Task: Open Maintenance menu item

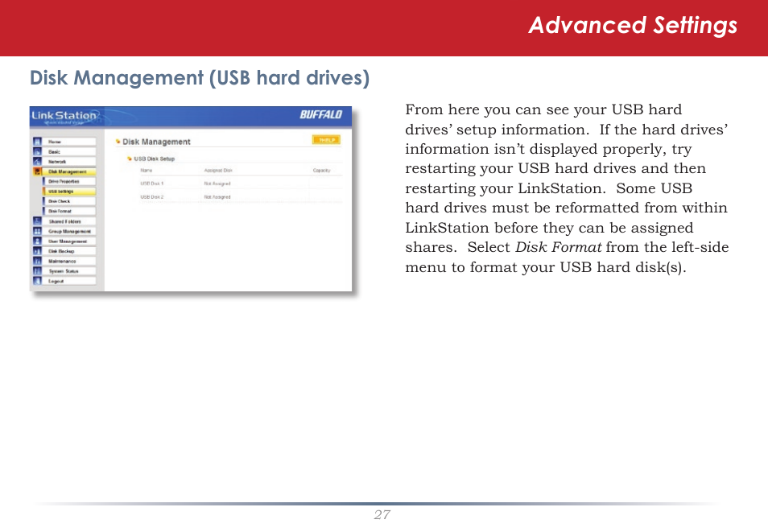Action: [x=69, y=261]
